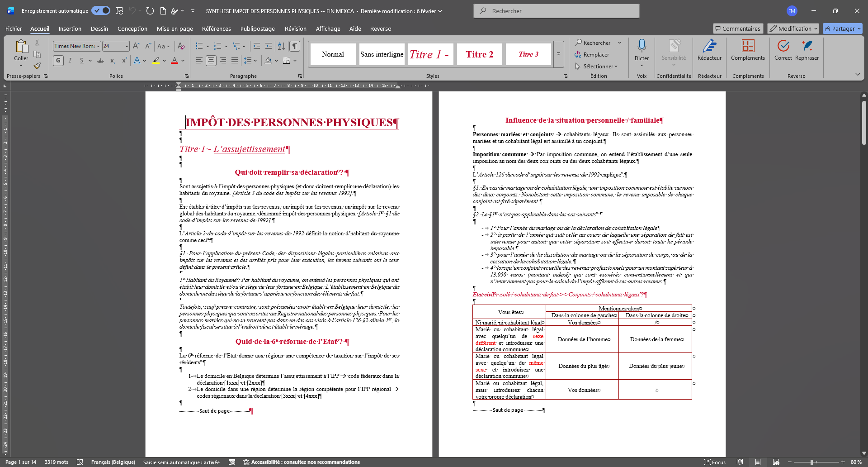Open the Compléments add-ins pane

tap(748, 50)
